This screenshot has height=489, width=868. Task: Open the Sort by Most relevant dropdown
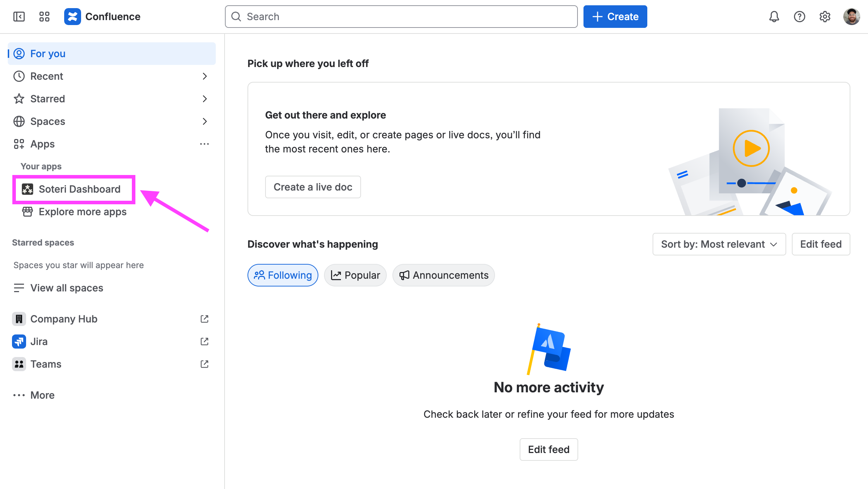[x=719, y=244]
